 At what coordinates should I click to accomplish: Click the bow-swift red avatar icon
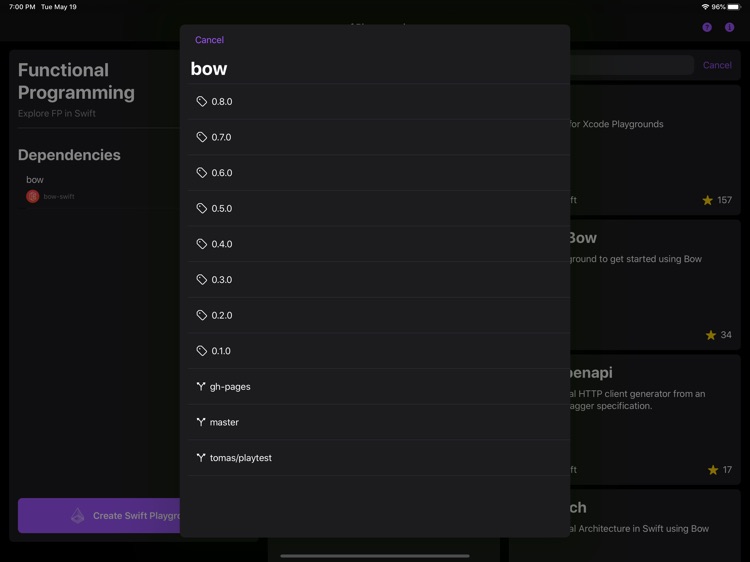(x=33, y=197)
